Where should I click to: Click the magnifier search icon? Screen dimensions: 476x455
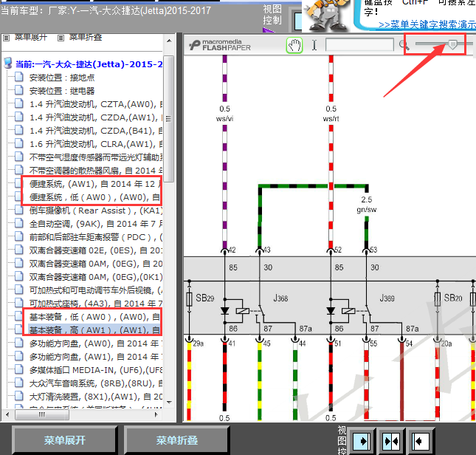[x=404, y=45]
